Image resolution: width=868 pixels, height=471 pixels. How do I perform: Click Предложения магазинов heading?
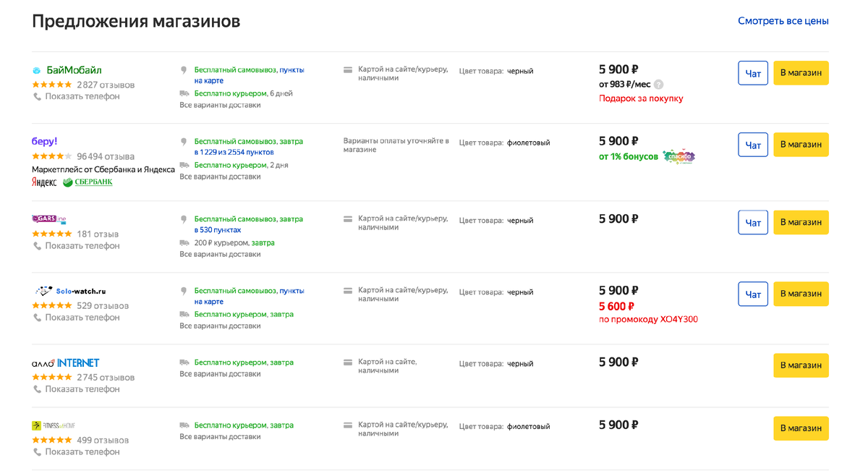point(136,22)
